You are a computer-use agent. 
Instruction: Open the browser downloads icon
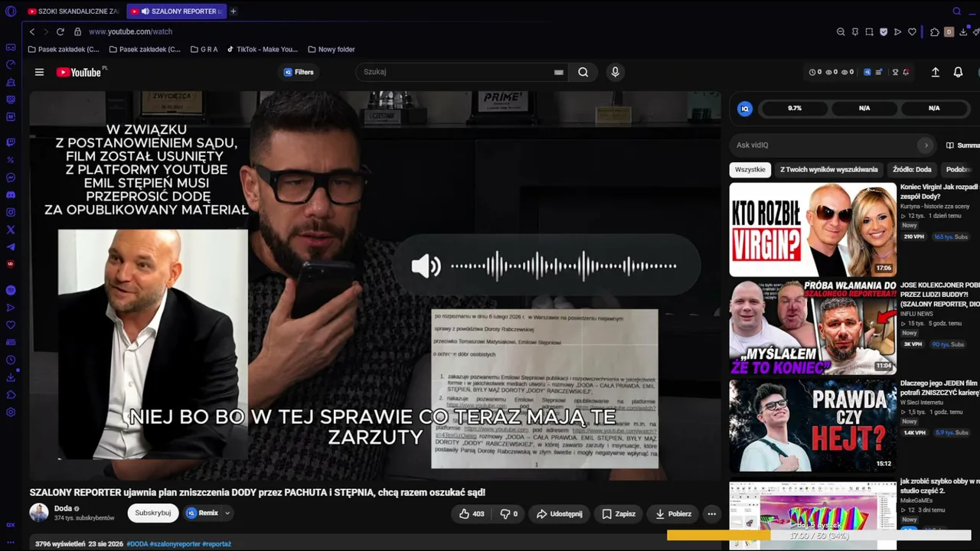point(963,32)
